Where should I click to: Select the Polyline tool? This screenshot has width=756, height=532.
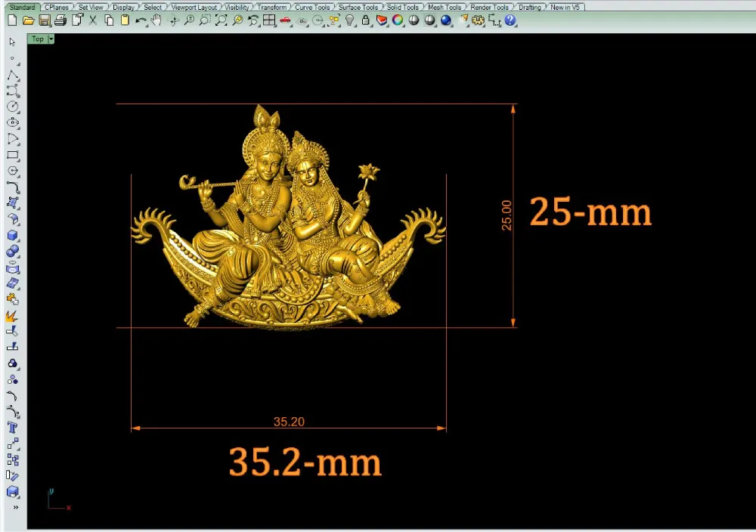(x=13, y=75)
